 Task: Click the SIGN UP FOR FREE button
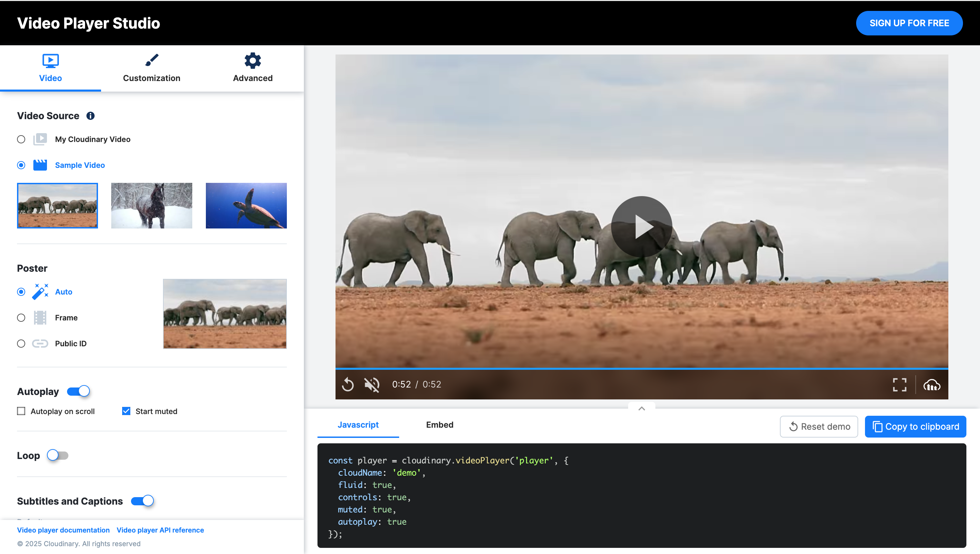coord(909,23)
